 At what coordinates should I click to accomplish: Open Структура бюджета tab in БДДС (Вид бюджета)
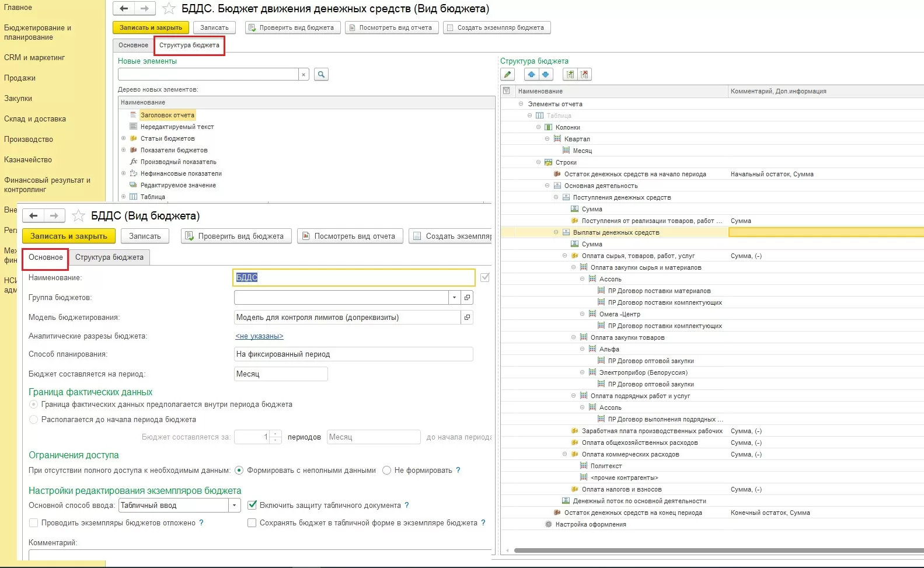click(109, 257)
